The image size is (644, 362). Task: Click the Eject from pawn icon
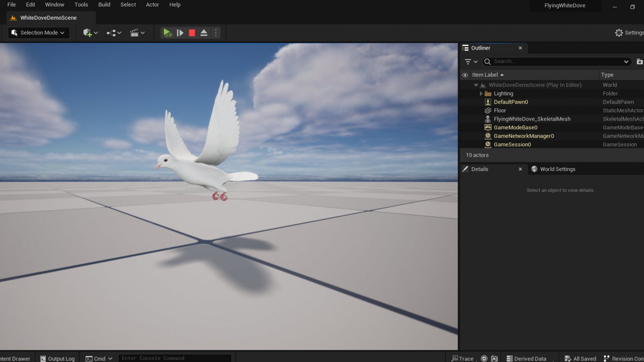coord(204,32)
